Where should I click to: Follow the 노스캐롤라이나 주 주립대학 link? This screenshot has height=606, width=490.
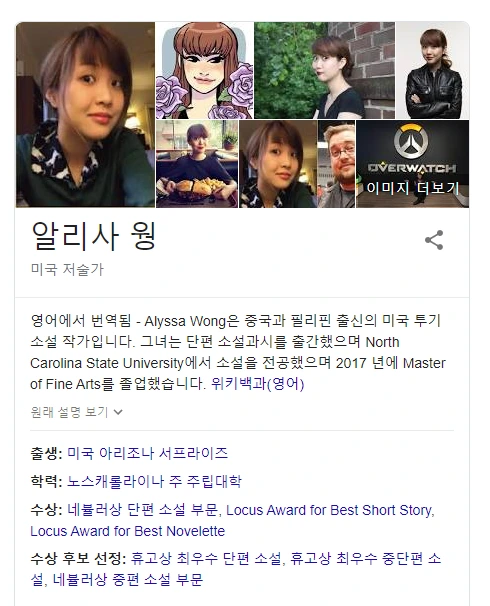pos(154,482)
